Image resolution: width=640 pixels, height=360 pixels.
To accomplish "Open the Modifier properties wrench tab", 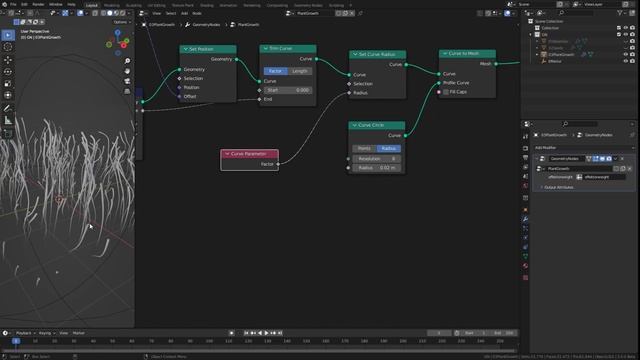I will click(x=525, y=219).
